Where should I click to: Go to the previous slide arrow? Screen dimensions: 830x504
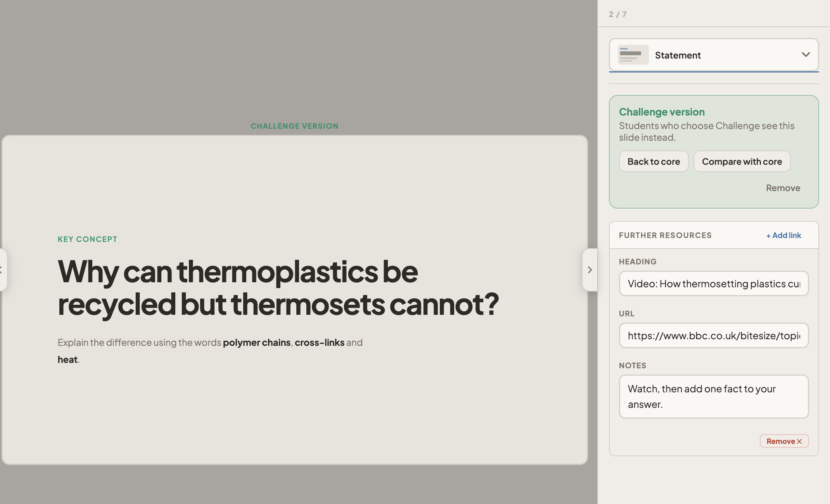tap(2, 270)
